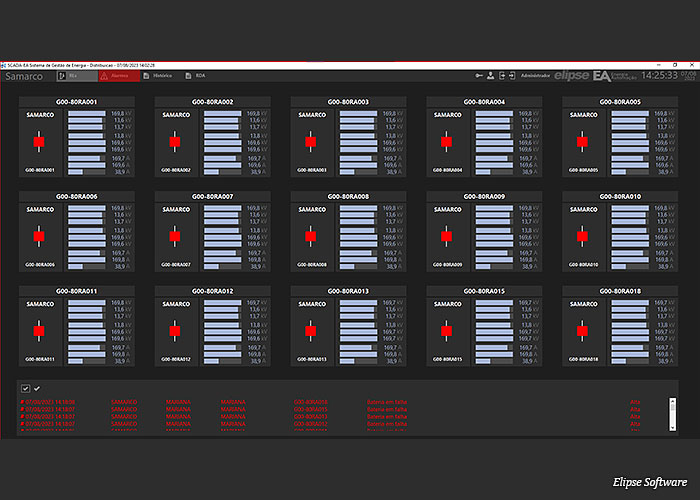Image resolution: width=700 pixels, height=500 pixels.
Task: Open the G00-80RA015 panel title header
Action: 484,291
